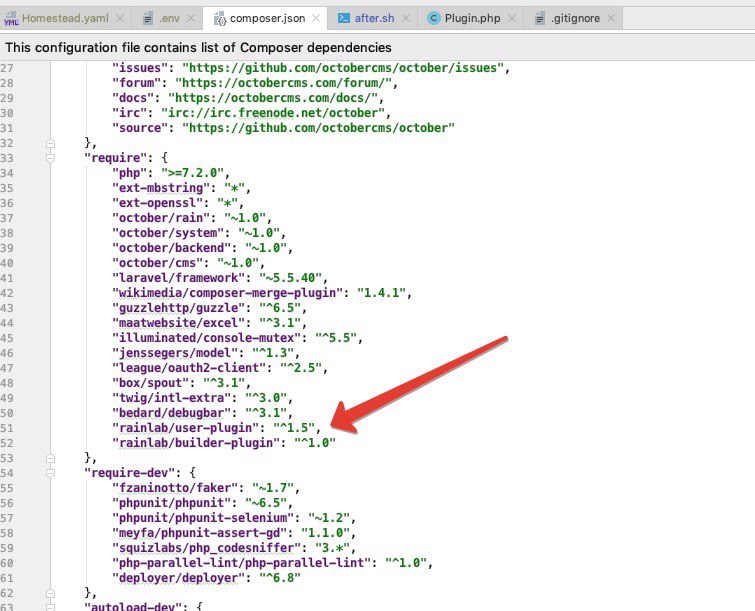This screenshot has height=611, width=755.
Task: Click "fzaninotto/faker" dev dependency
Action: point(175,488)
